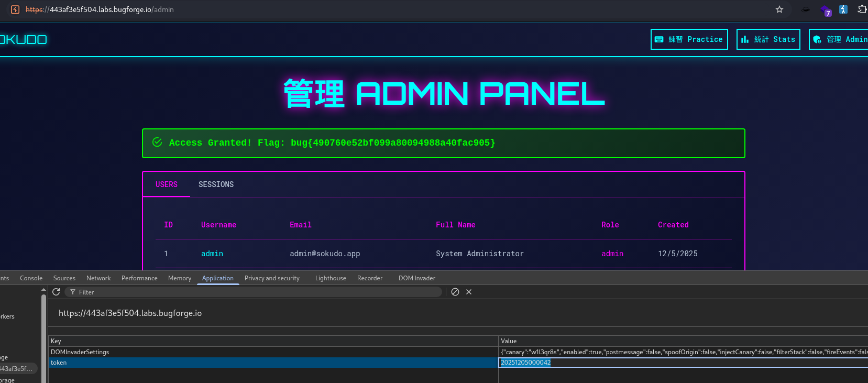Open the Recorder devtools tab

(370, 278)
